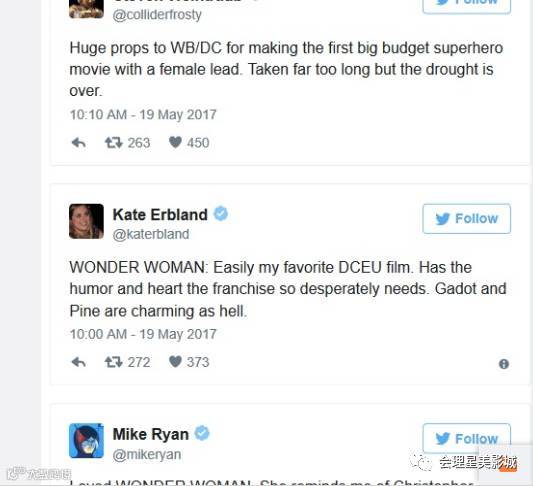View Kate Erbland's profile picture

click(86, 221)
